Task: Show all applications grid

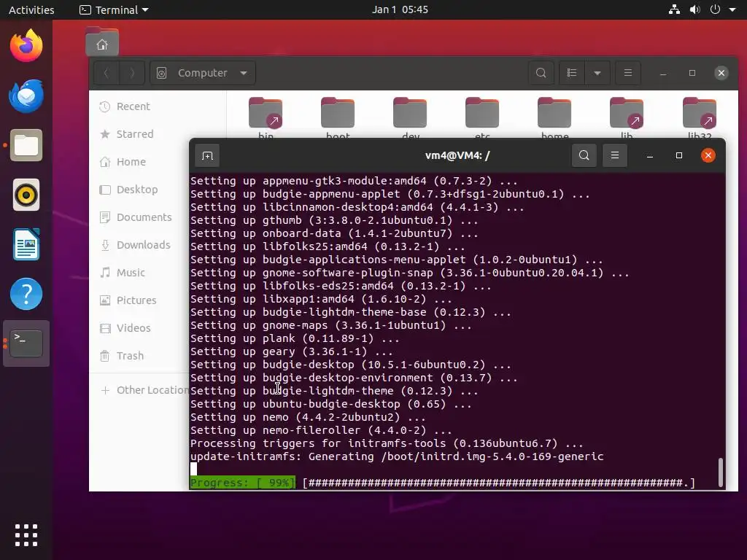Action: (26, 534)
